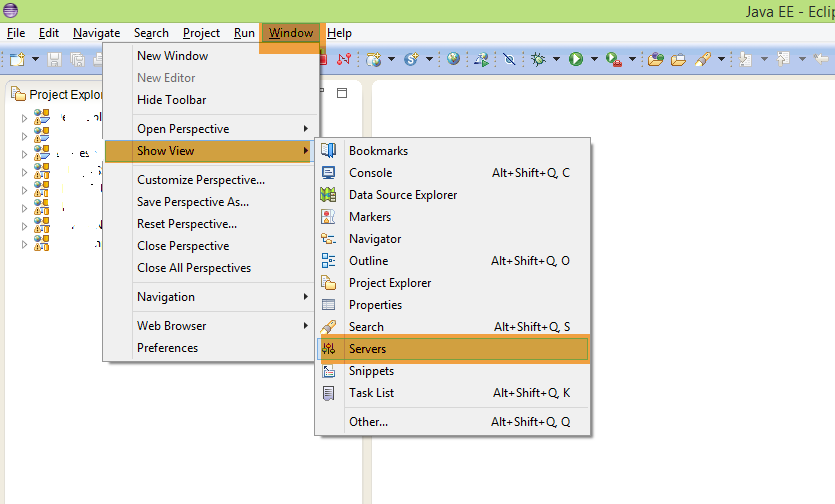Viewport: 835px width, 504px height.
Task: Click the new servlet 'S' toolbar icon
Action: [412, 59]
